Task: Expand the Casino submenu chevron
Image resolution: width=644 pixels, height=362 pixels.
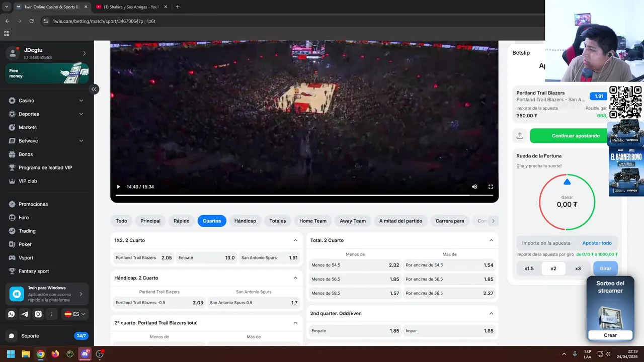Action: coord(81,101)
